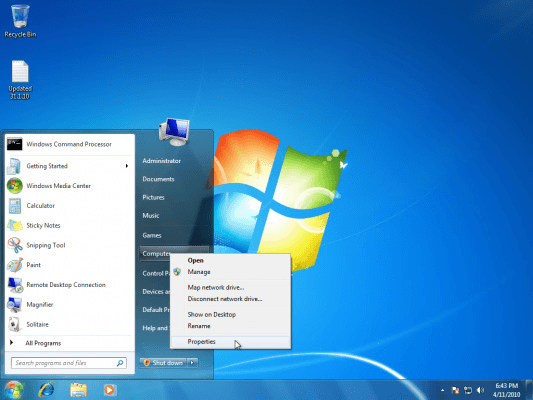533x400 pixels.
Task: Open Internet Explorer from the taskbar
Action: [46, 390]
